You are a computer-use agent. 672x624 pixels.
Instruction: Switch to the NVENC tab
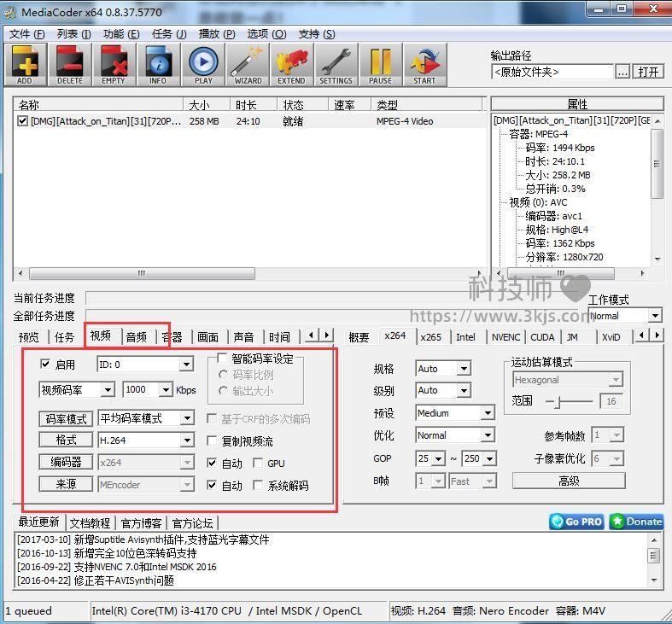coord(505,337)
